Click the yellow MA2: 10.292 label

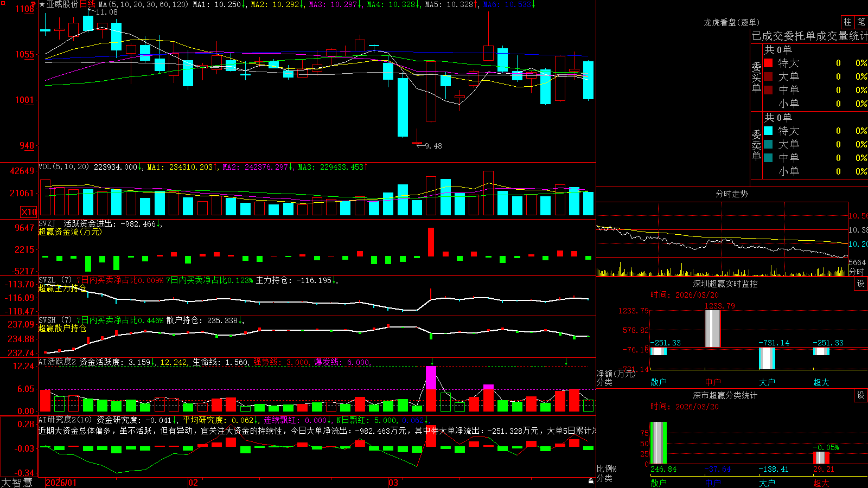(277, 4)
